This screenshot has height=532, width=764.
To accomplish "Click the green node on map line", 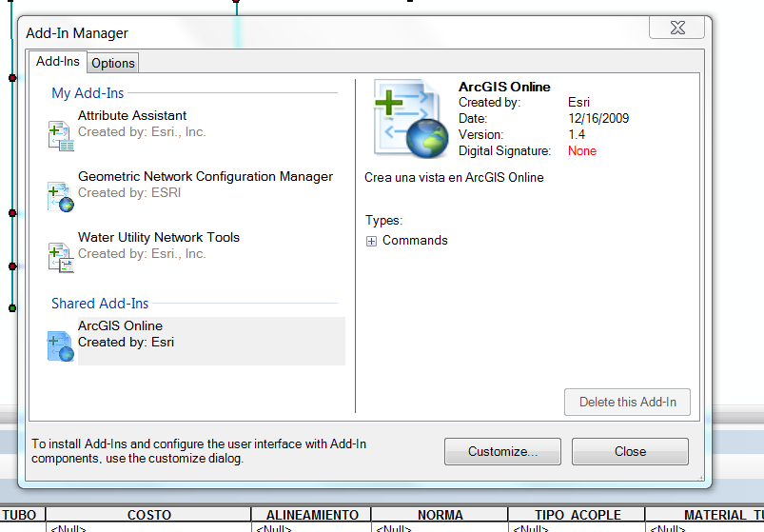I will [12, 308].
